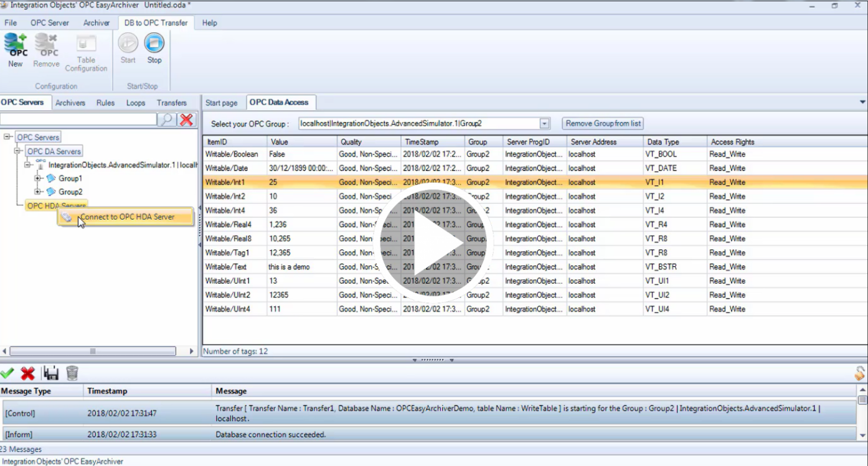This screenshot has width=868, height=466.
Task: Open the Archivers panel tab
Action: tap(70, 103)
